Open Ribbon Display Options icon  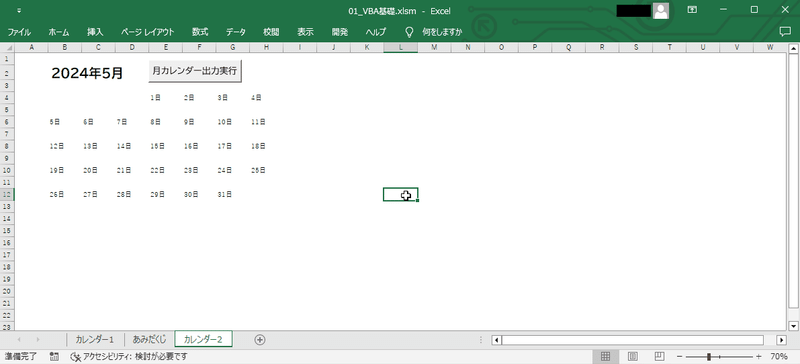tap(692, 10)
